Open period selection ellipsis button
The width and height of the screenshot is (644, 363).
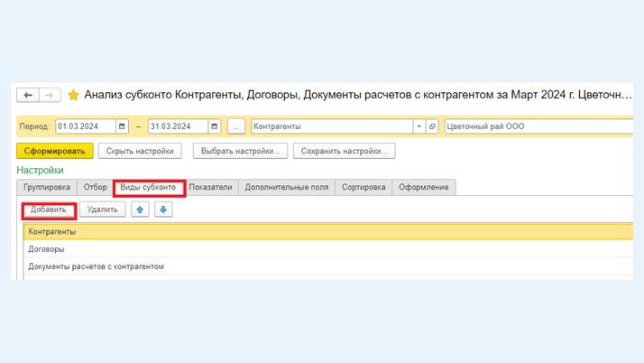coord(236,126)
